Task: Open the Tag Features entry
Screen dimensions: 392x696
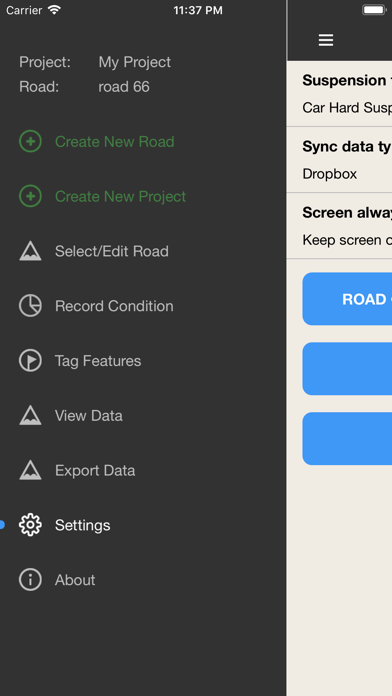Action: coord(98,360)
